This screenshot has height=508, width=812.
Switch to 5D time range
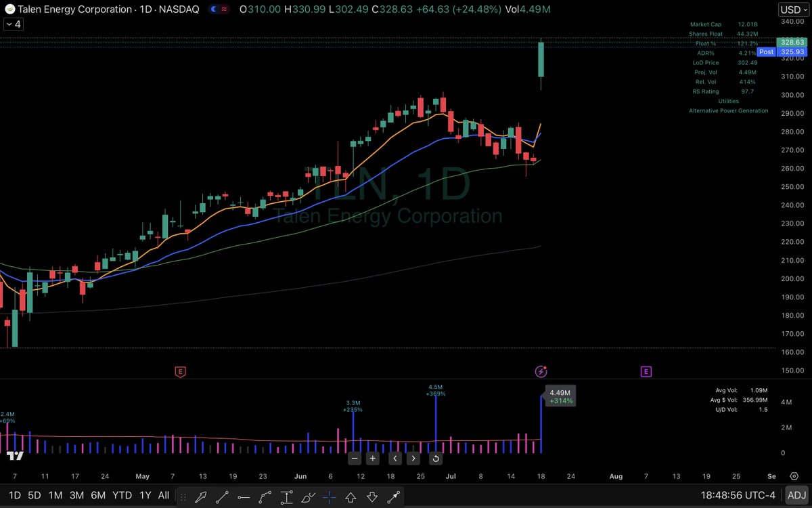point(34,495)
